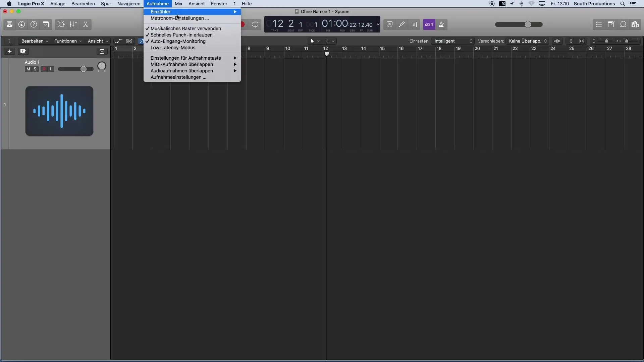Open the Funktionen dropdown

[x=68, y=41]
